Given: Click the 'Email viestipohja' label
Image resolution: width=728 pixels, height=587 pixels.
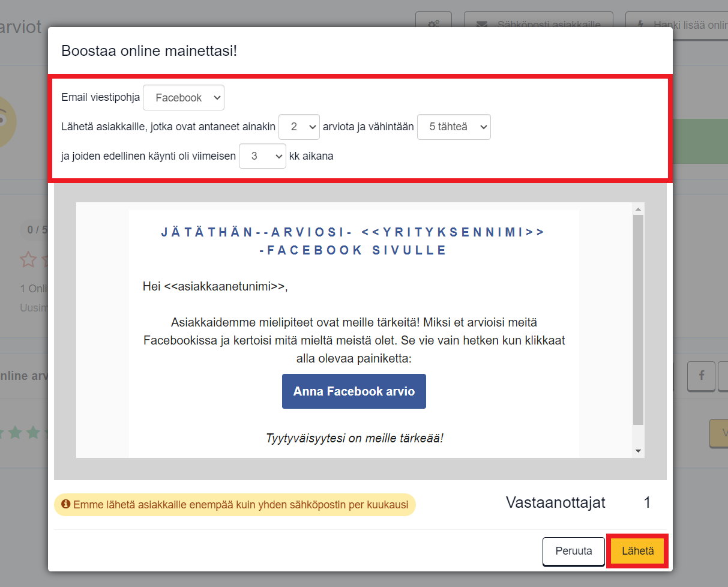Looking at the screenshot, I should 101,98.
